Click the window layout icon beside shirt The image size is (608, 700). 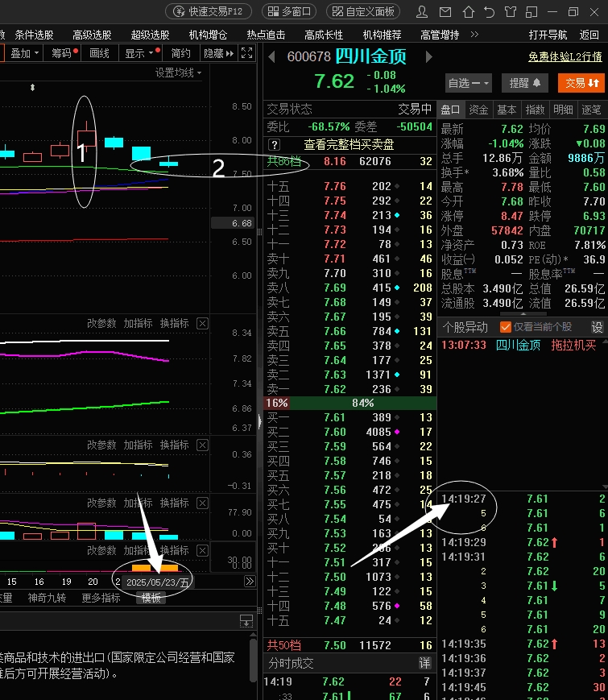tap(531, 11)
